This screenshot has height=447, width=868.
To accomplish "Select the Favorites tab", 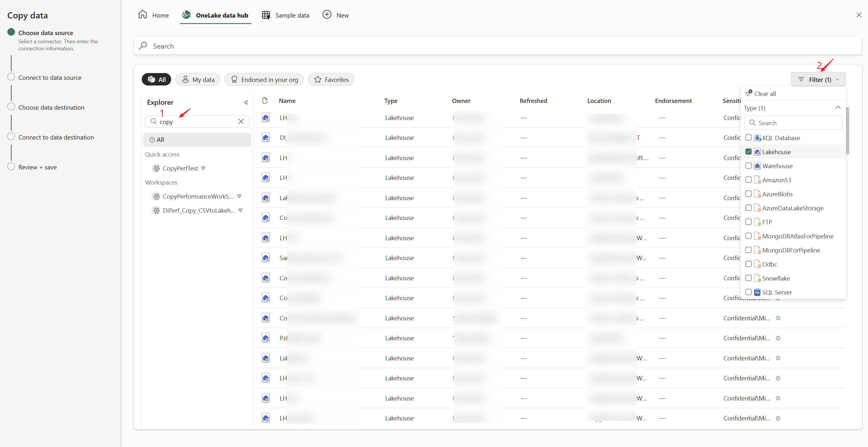I will [331, 79].
